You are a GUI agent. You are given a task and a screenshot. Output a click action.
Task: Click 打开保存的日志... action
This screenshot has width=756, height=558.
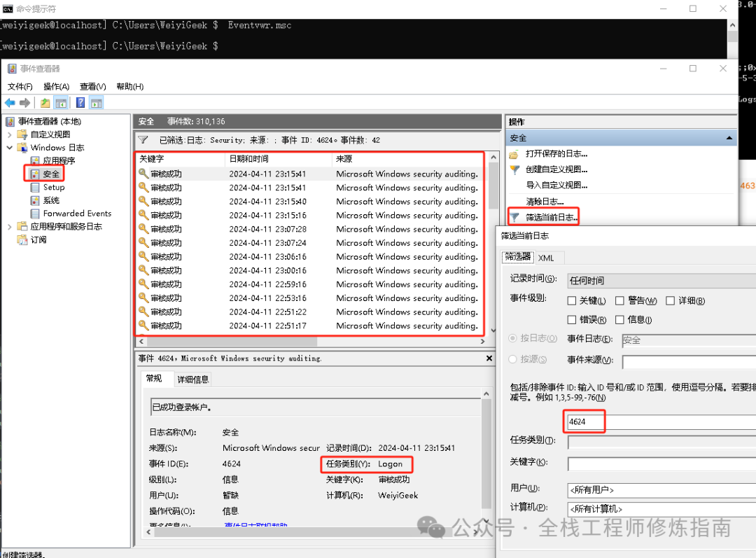click(556, 154)
